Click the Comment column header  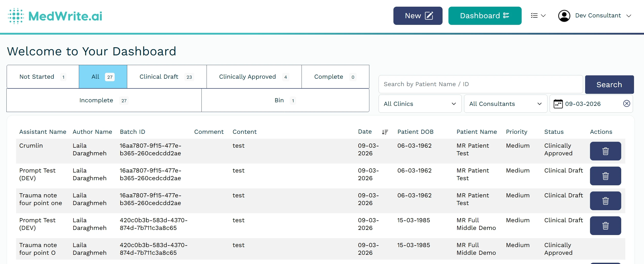tap(209, 132)
